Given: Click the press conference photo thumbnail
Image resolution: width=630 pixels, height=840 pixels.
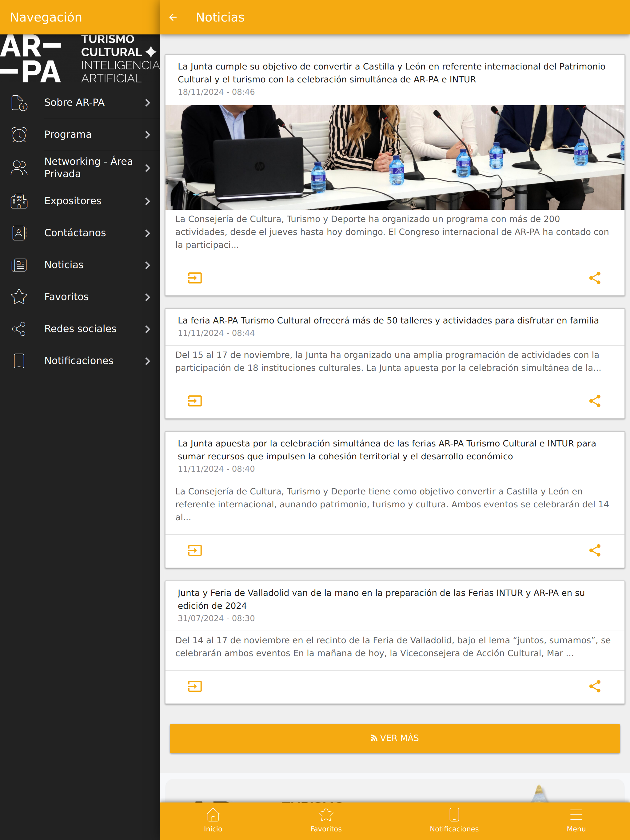Looking at the screenshot, I should [395, 157].
